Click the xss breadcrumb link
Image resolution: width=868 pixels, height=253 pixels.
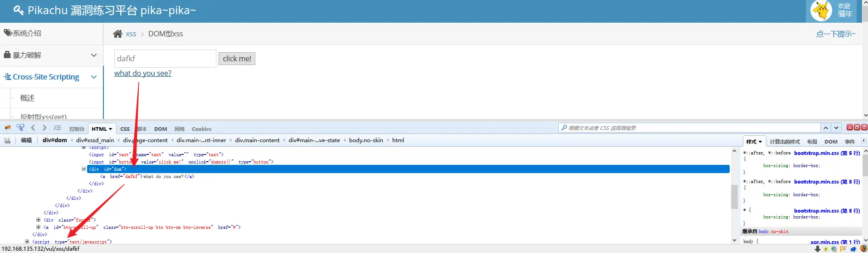click(131, 34)
